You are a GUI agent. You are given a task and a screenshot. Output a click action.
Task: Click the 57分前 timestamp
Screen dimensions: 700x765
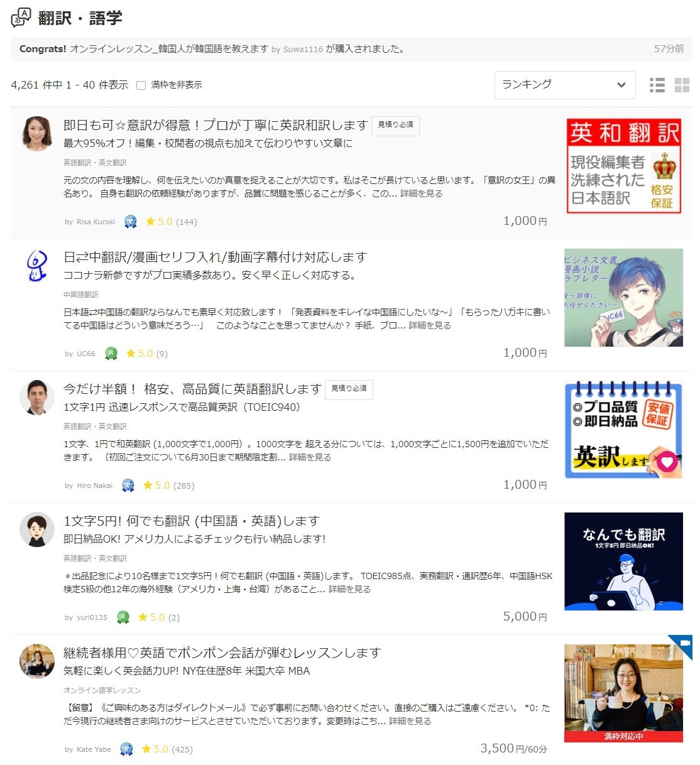tap(669, 49)
